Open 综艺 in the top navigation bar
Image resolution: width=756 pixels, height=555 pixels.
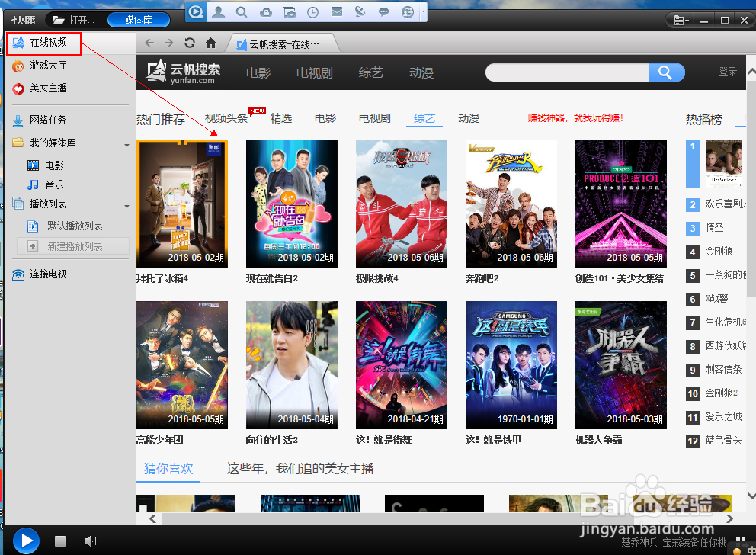click(371, 73)
